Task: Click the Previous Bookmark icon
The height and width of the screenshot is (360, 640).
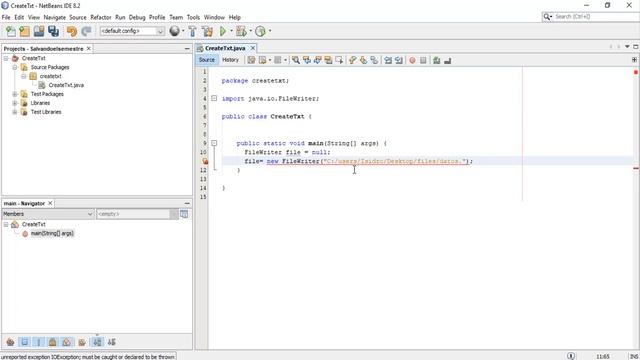Action: (353, 60)
